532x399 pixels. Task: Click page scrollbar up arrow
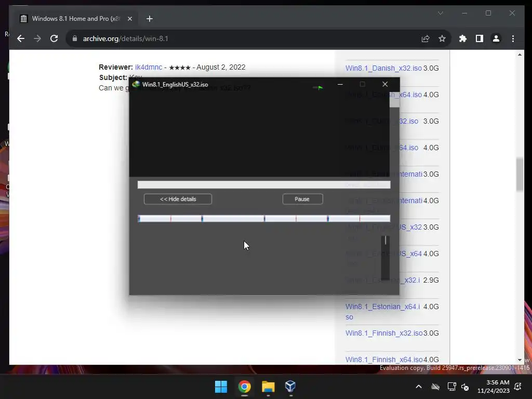click(x=520, y=55)
